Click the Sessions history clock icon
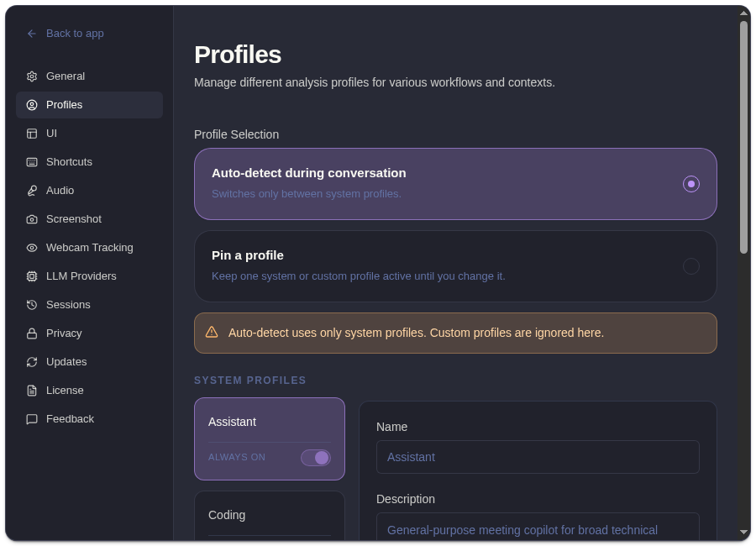 32,304
